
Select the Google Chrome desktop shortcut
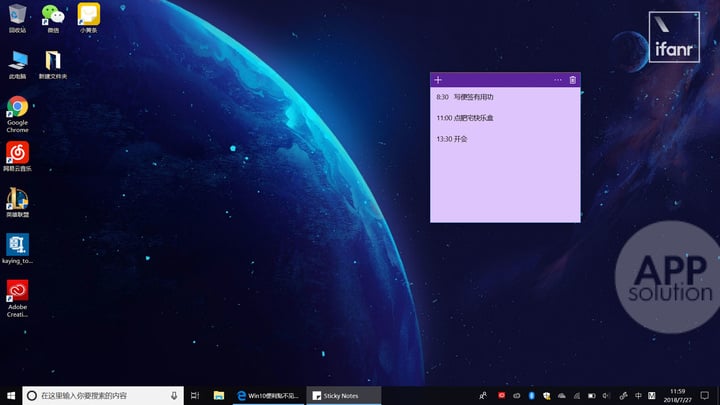coord(17,114)
